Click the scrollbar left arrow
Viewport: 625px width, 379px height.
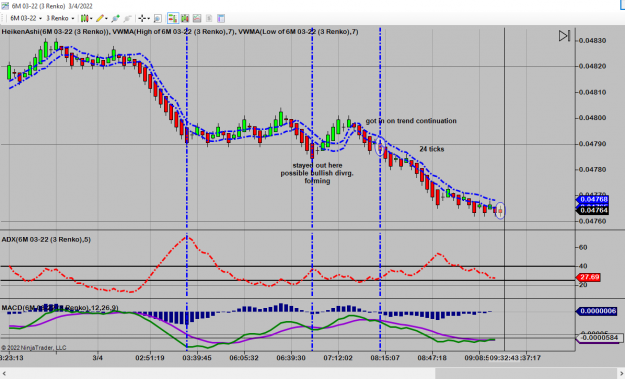pos(4,373)
